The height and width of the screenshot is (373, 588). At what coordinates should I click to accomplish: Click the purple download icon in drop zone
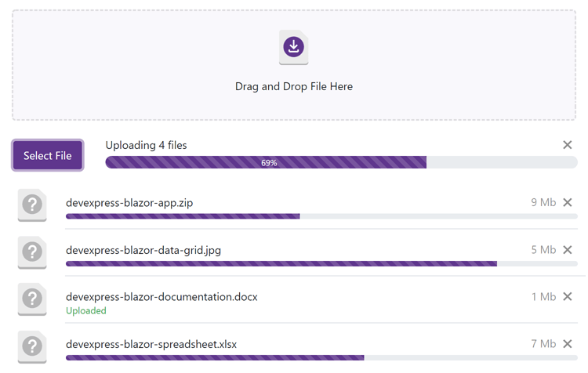293,47
